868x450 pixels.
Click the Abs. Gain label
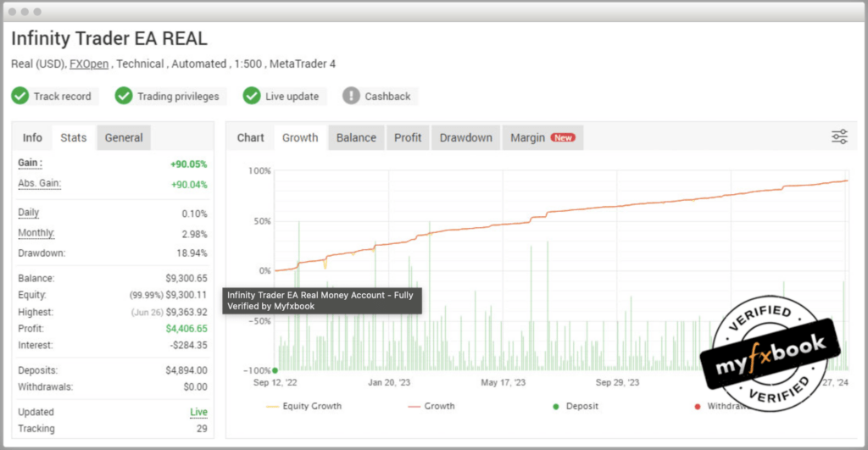coord(39,183)
